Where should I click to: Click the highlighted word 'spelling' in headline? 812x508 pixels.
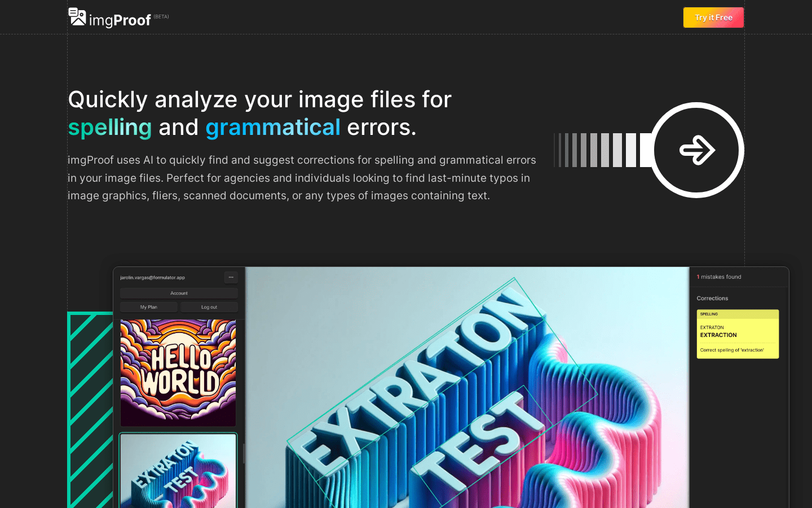110,128
